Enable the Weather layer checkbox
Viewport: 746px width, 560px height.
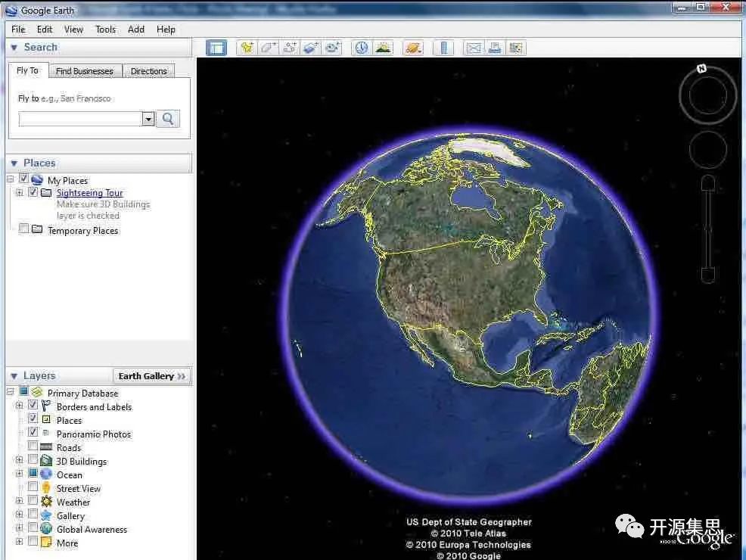(33, 500)
